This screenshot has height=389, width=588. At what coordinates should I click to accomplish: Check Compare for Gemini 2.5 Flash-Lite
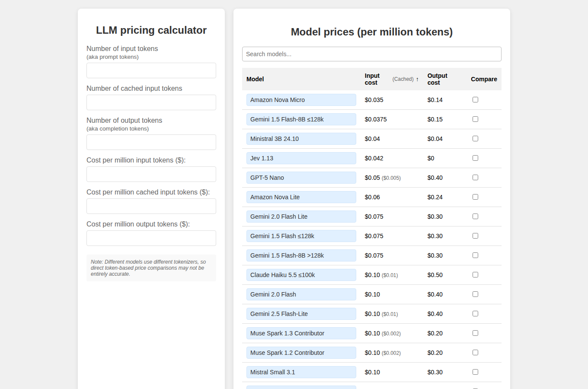point(475,314)
